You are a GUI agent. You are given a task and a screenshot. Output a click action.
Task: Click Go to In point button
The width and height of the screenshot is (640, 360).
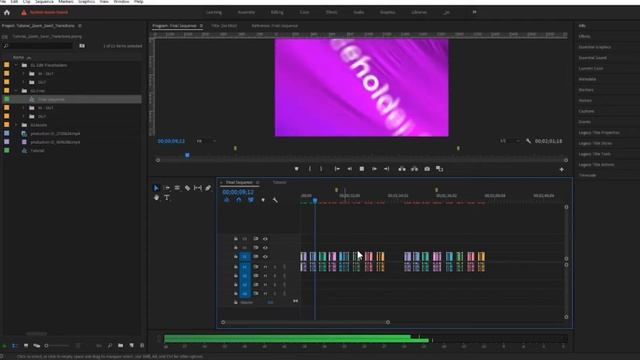pyautogui.click(x=337, y=169)
